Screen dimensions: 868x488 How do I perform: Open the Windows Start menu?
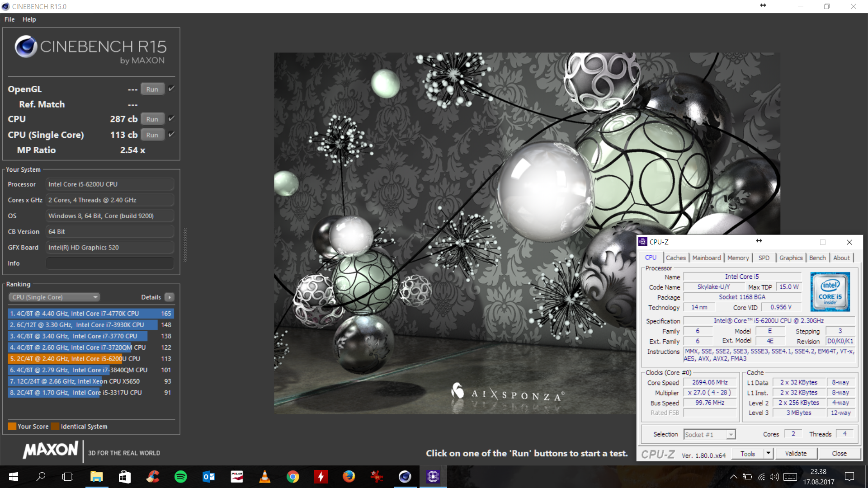point(14,476)
